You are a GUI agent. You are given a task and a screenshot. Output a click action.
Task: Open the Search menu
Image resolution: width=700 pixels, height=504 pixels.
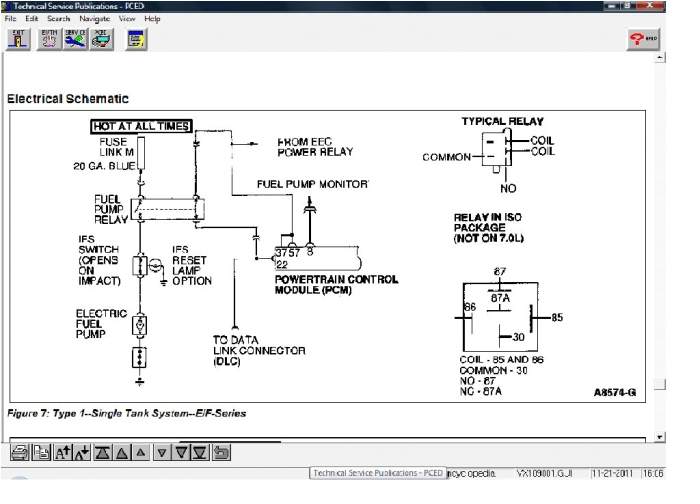(59, 19)
